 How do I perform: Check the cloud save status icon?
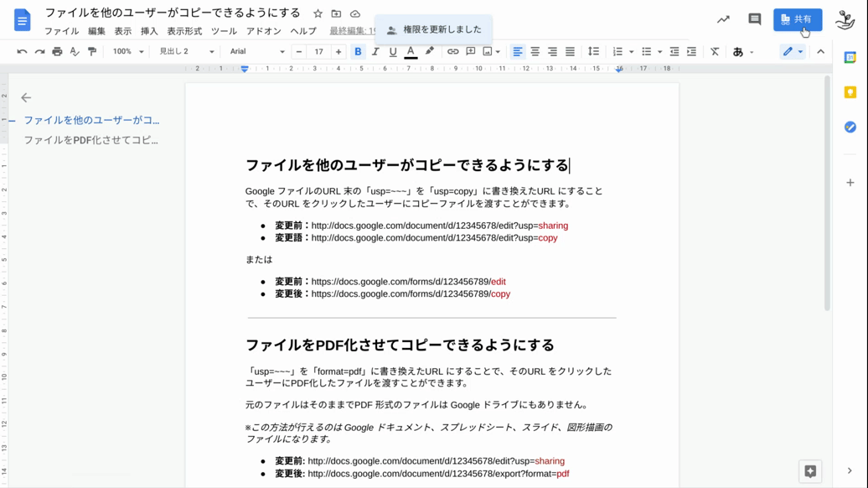[x=355, y=13]
